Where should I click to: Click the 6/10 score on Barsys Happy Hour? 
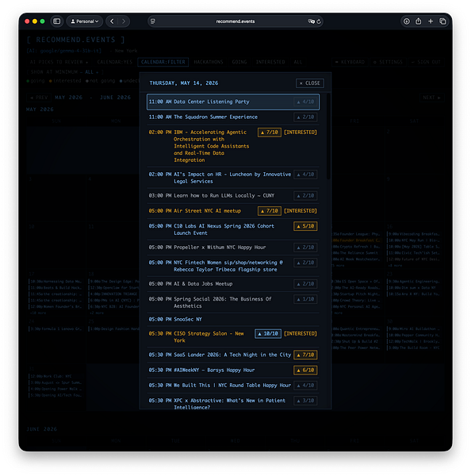pyautogui.click(x=305, y=370)
